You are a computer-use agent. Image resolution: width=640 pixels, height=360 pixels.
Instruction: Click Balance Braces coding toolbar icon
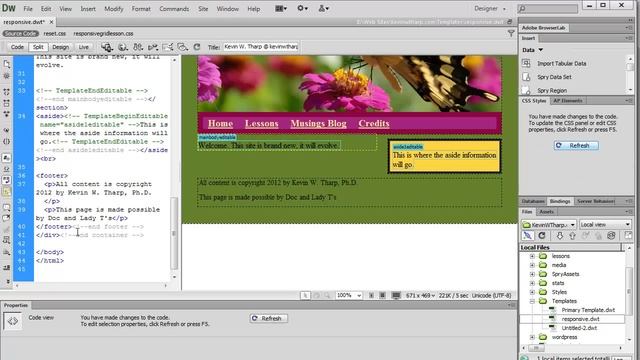coord(7,141)
